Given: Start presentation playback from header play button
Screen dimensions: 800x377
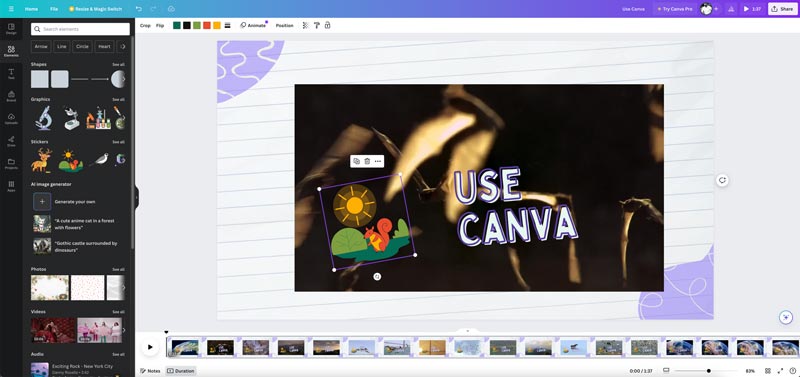Looking at the screenshot, I should pyautogui.click(x=753, y=9).
